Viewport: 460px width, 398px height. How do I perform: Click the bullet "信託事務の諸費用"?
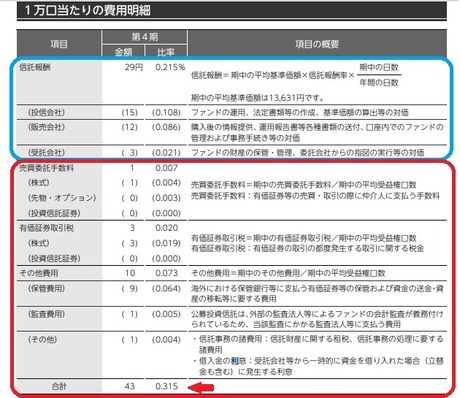point(318,345)
